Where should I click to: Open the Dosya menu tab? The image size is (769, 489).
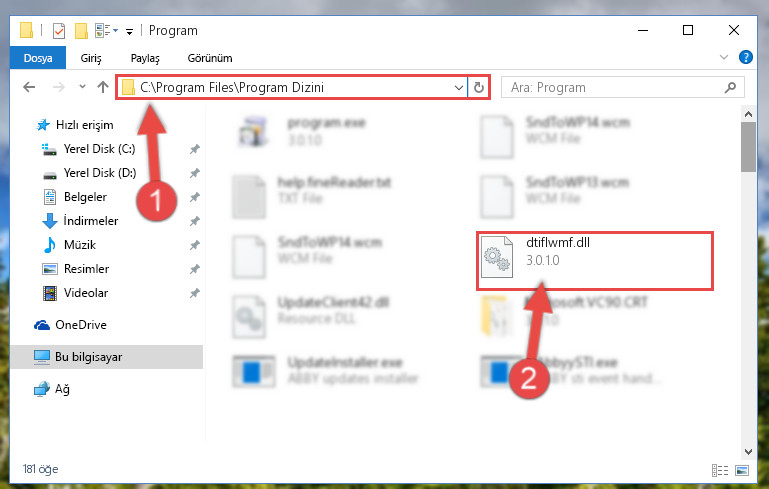[38, 58]
